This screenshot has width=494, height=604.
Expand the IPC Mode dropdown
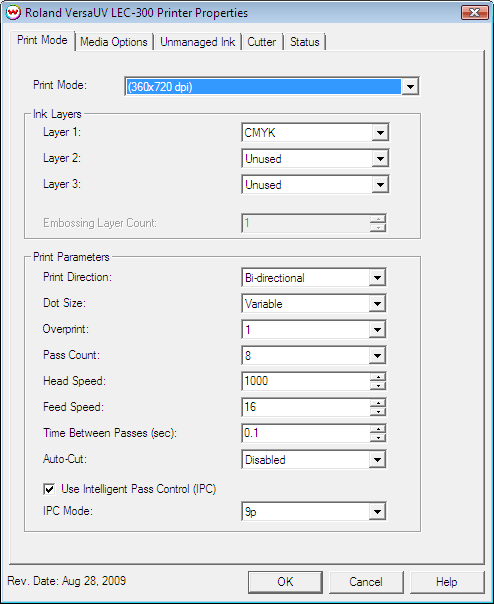314,512
